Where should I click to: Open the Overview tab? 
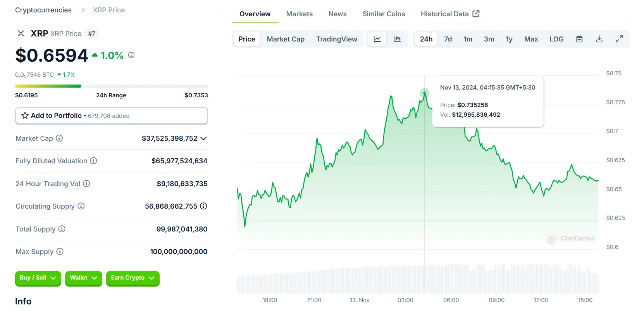click(x=255, y=14)
